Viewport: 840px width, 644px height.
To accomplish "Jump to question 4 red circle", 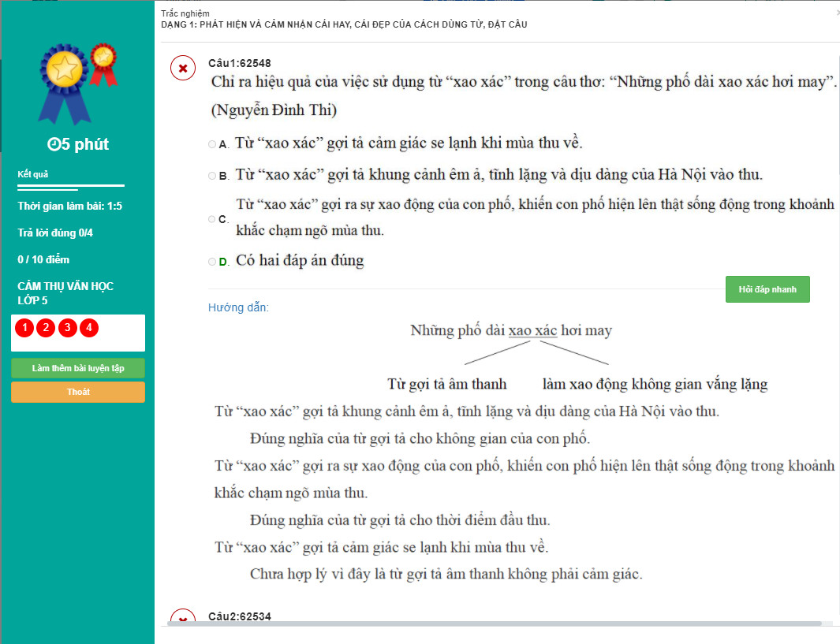I will (x=89, y=328).
